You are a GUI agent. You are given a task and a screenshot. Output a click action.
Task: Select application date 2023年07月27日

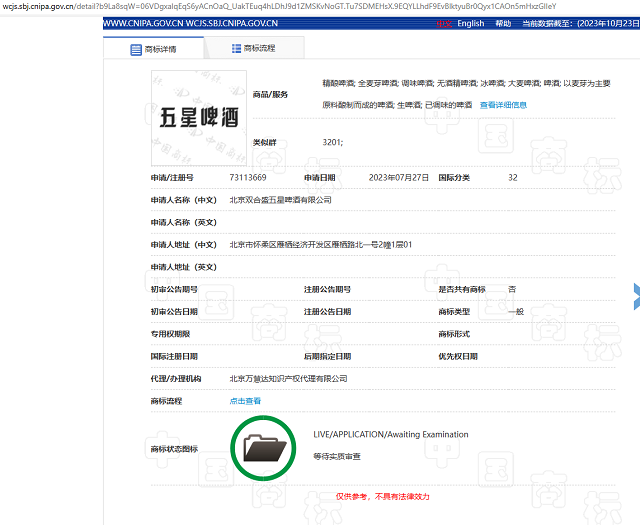click(399, 178)
